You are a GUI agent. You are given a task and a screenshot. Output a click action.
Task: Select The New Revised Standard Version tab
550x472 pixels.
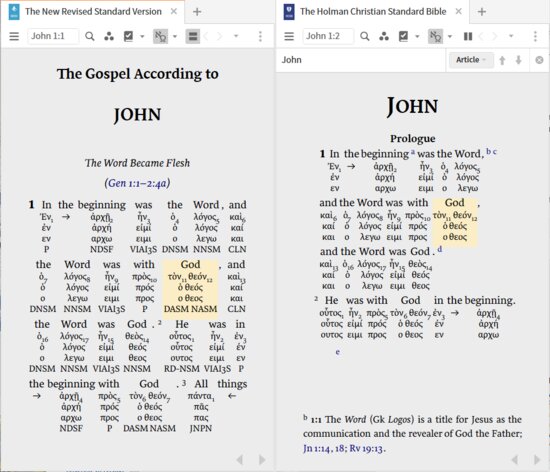pyautogui.click(x=93, y=12)
